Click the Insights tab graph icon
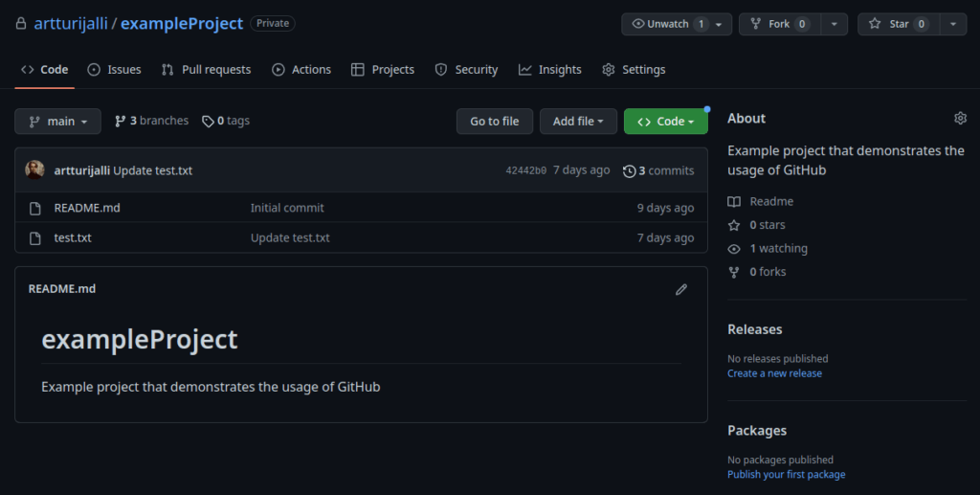 pyautogui.click(x=525, y=70)
